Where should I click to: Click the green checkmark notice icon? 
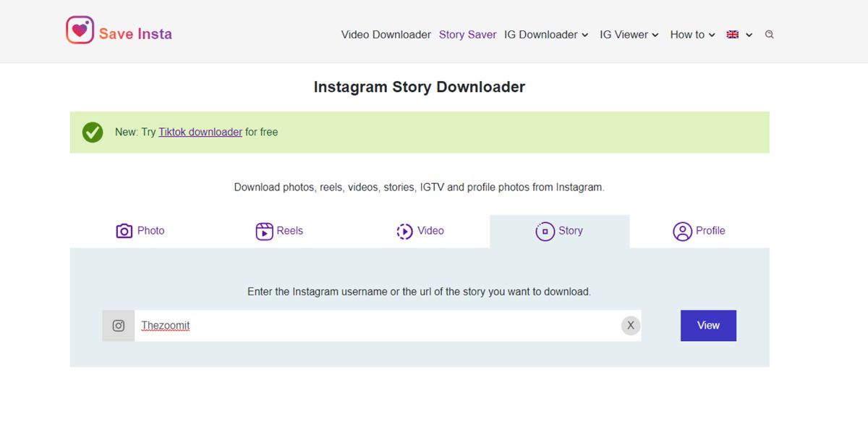tap(93, 132)
